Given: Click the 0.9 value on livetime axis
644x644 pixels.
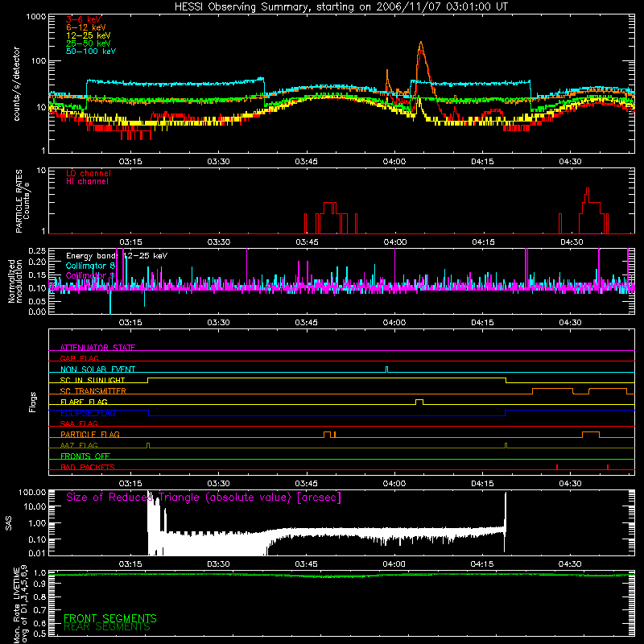Looking at the screenshot, I should pyautogui.click(x=39, y=585).
